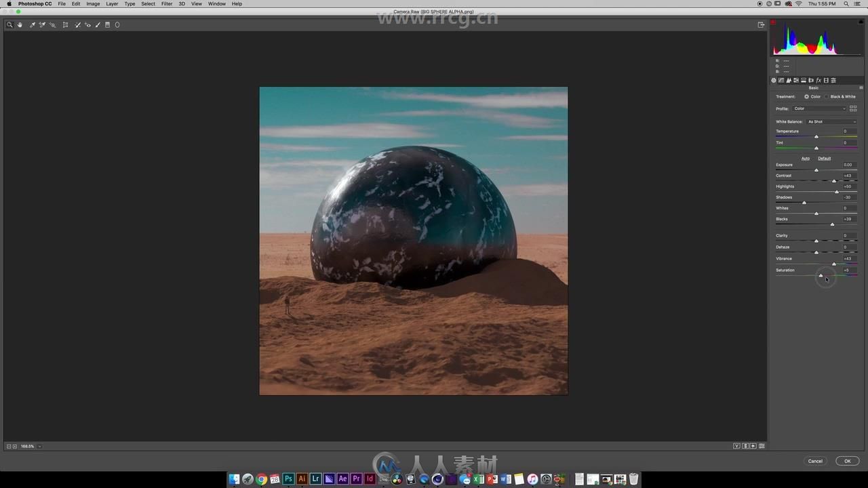Image resolution: width=868 pixels, height=488 pixels.
Task: Select the Spot Removal tool
Action: (78, 24)
